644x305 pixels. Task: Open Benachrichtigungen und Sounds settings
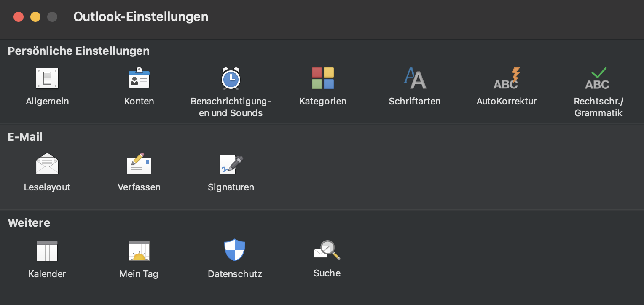click(231, 78)
